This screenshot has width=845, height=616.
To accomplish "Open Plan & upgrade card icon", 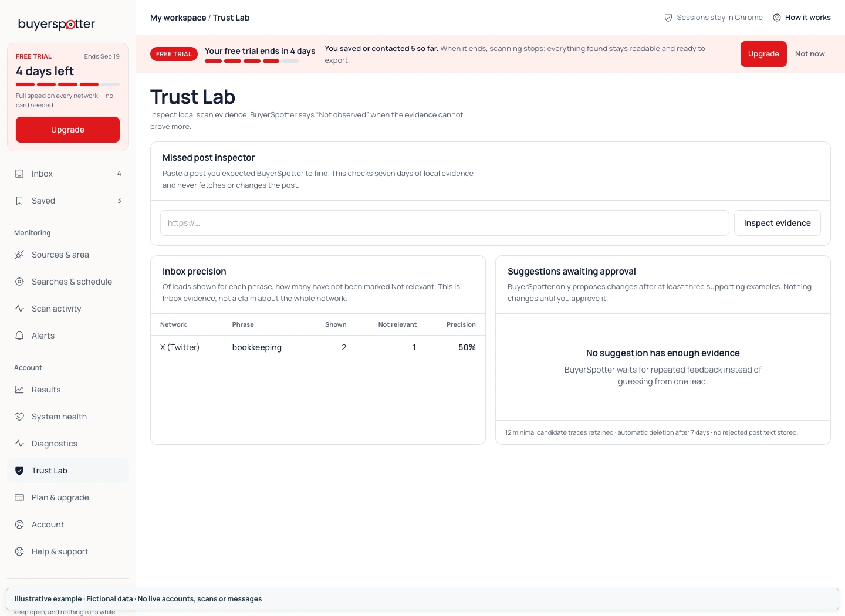I will pyautogui.click(x=19, y=497).
